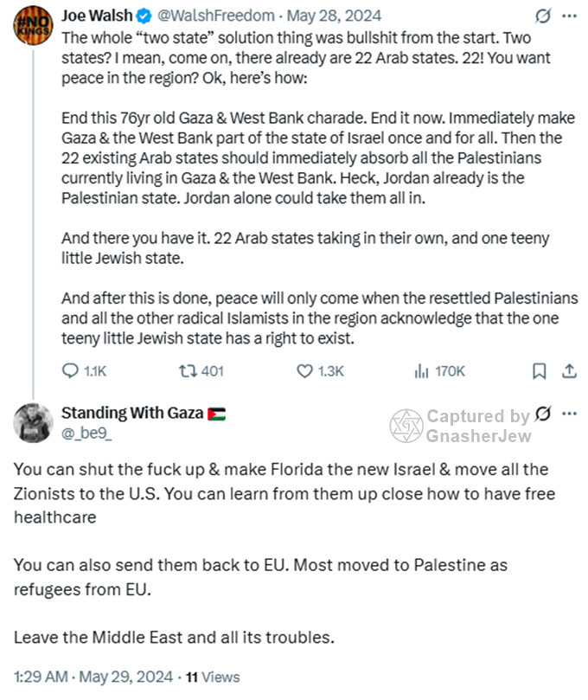
Task: Click the Grok icon on Joe Walsh's tweet
Action: [543, 16]
